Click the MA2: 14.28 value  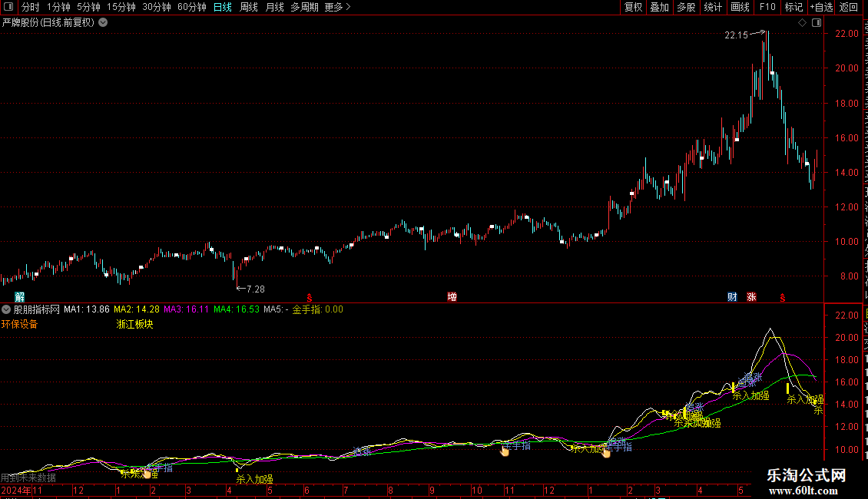pyautogui.click(x=137, y=309)
